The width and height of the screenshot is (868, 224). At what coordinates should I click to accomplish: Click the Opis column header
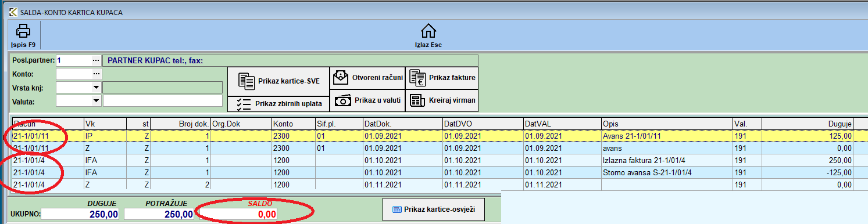667,124
